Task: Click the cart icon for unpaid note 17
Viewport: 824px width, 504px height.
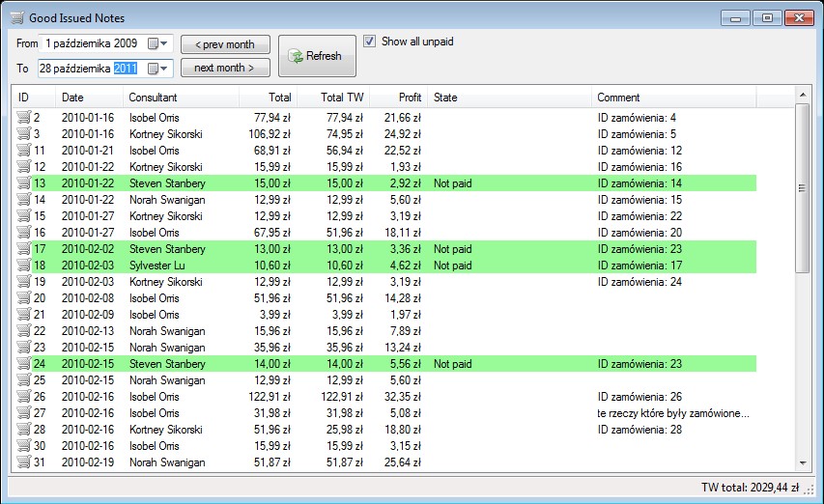Action: [24, 248]
